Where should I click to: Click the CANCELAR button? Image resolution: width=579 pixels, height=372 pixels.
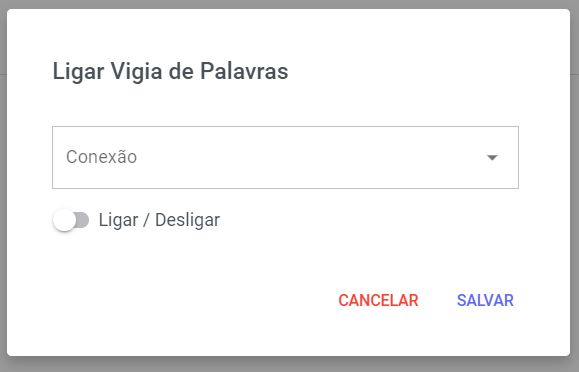378,300
